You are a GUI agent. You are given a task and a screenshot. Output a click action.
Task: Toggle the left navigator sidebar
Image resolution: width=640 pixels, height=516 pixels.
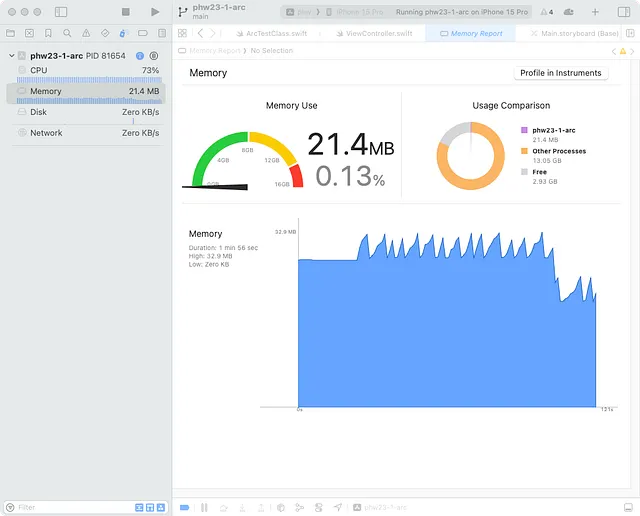[61, 12]
